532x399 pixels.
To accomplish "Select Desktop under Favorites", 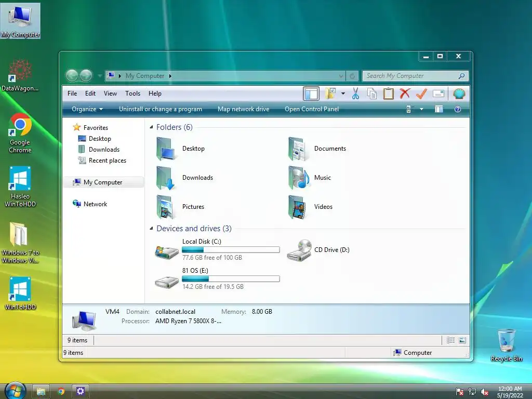I will [95, 139].
